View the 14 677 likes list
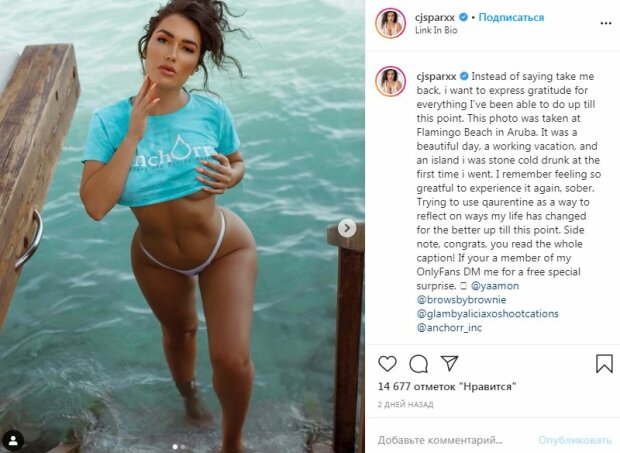The image size is (620, 453). tap(447, 386)
